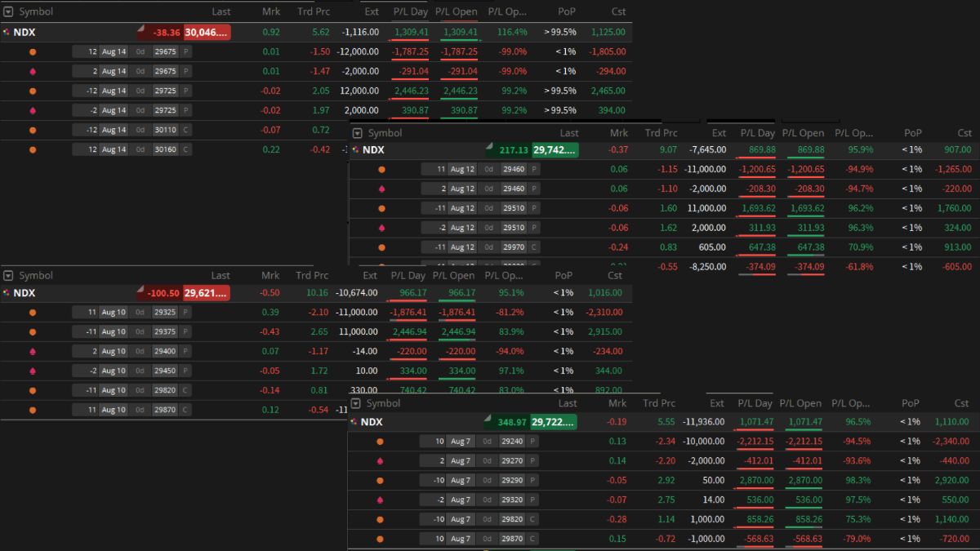This screenshot has height=551, width=980.
Task: Open the Symbol dropdown arrow above the NDX 29,722 row
Action: click(355, 404)
